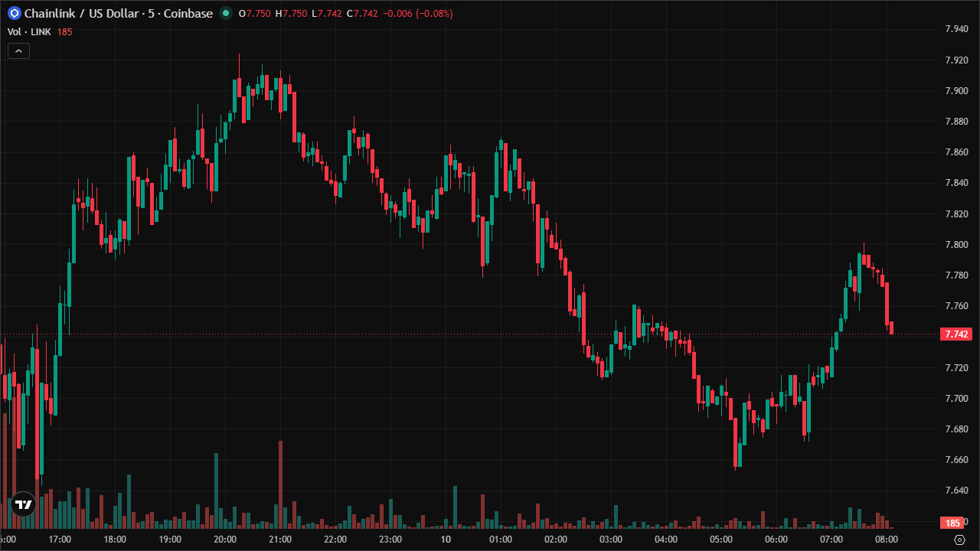
Task: Click the 17:00 time axis label
Action: [60, 540]
